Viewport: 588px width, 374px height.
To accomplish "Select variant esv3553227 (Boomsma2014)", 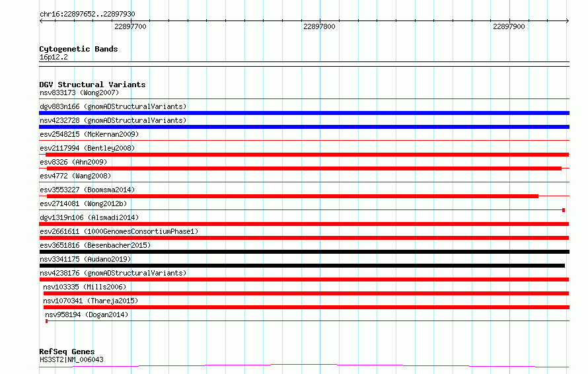I will click(x=87, y=190).
